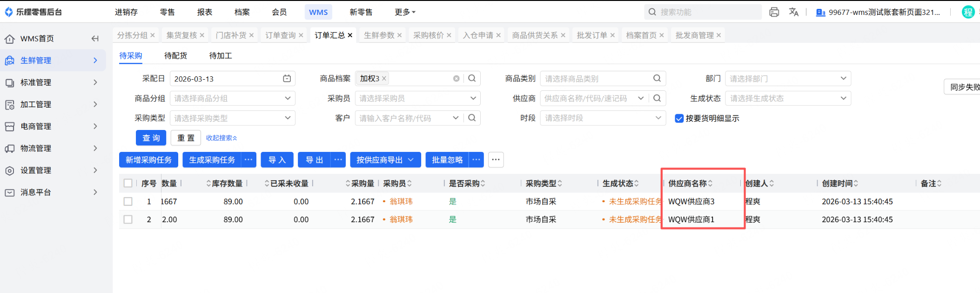The width and height of the screenshot is (980, 293).
Task: Clear the 商品档案 field with the clear icon
Action: click(x=456, y=79)
